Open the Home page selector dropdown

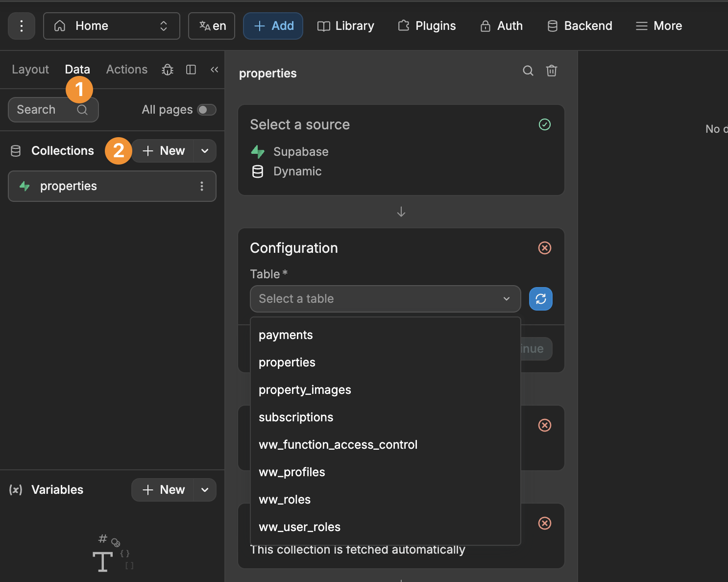point(112,26)
